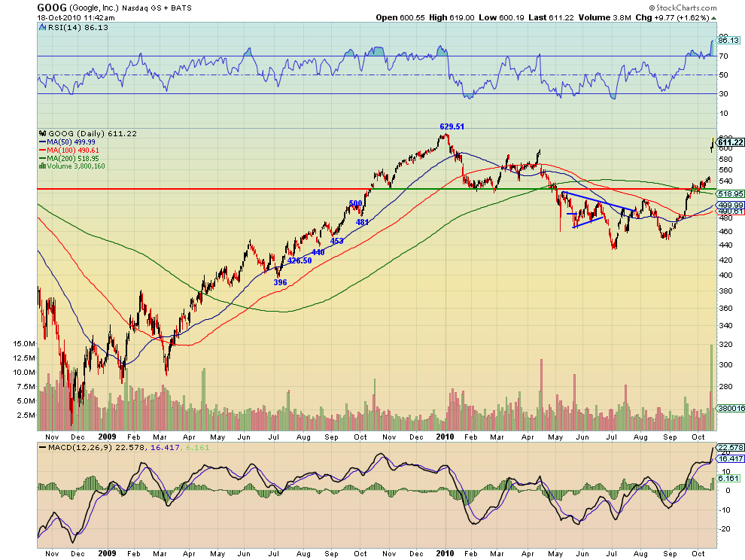The width and height of the screenshot is (745, 560).
Task: Click the 15.0M volume axis label
Action: [x=24, y=344]
